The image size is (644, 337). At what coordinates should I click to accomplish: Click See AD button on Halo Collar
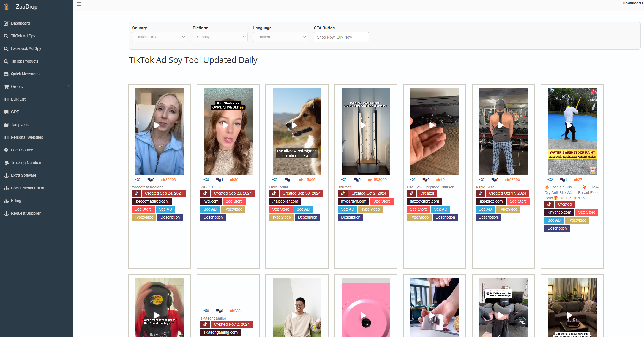302,209
